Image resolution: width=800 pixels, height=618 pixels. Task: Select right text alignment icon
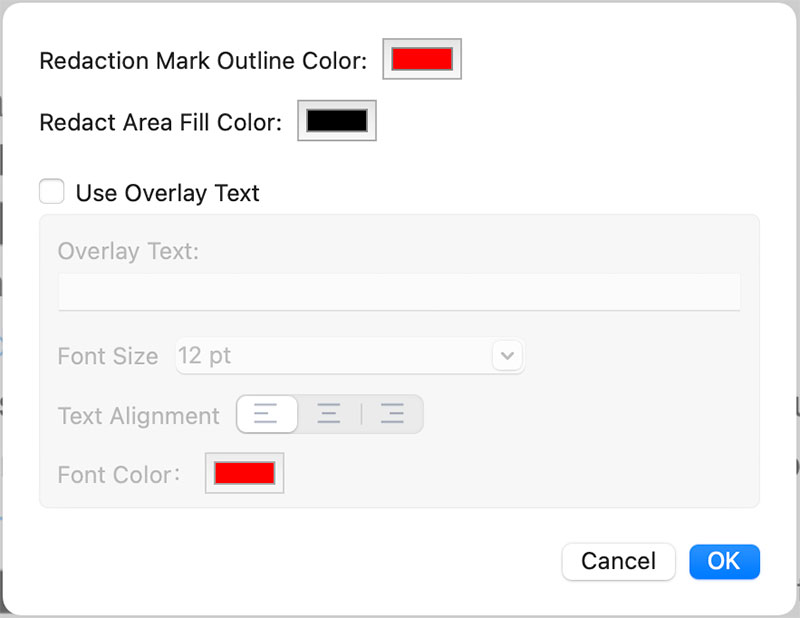click(392, 414)
